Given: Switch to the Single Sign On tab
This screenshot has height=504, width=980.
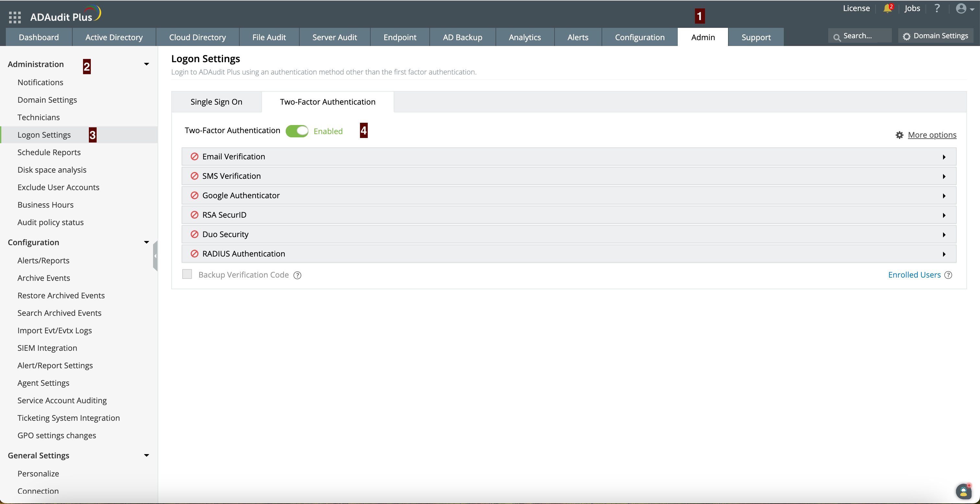Looking at the screenshot, I should 216,102.
